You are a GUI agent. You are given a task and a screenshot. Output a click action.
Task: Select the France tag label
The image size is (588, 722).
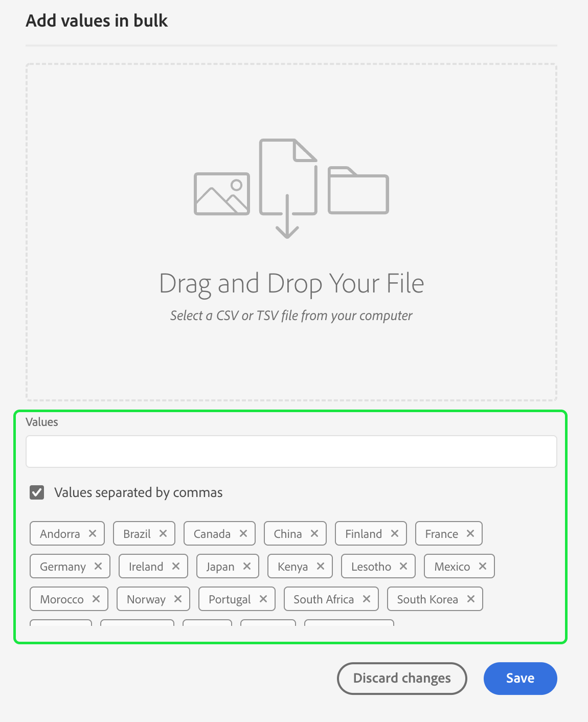click(x=442, y=534)
